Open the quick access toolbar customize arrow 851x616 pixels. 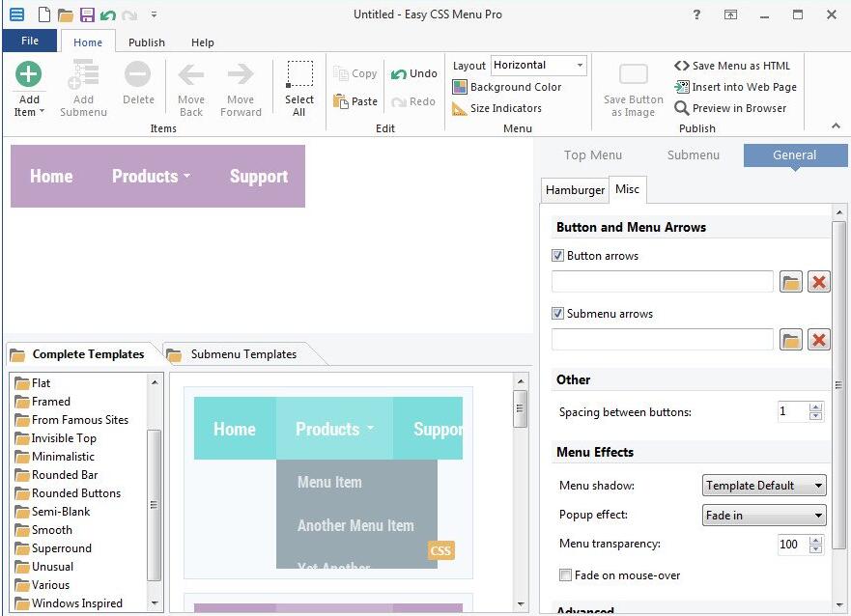coord(155,14)
